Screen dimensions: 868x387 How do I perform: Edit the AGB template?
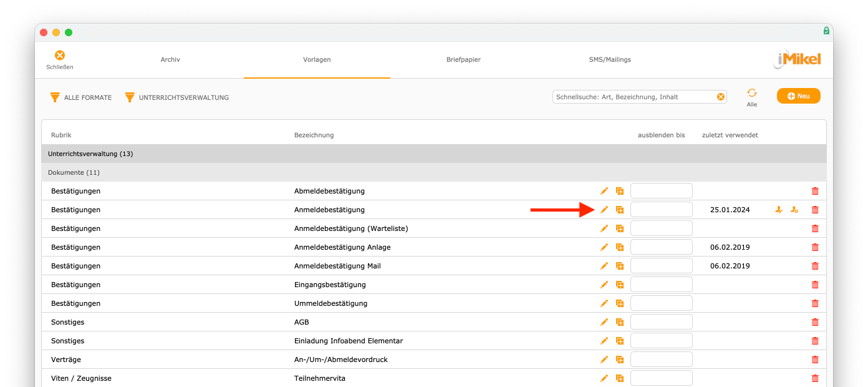[x=604, y=322]
